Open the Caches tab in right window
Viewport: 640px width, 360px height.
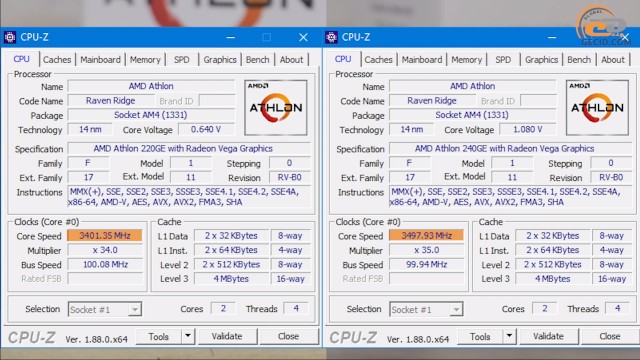click(378, 60)
